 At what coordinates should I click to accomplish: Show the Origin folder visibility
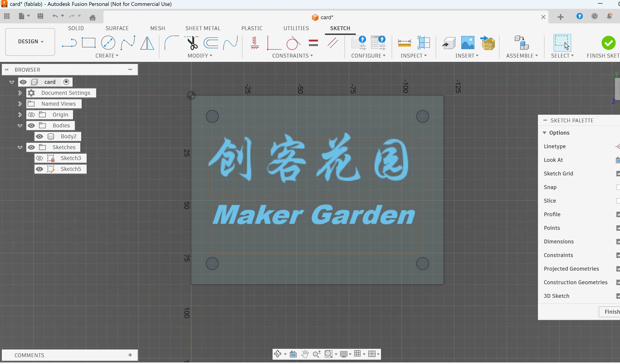pyautogui.click(x=31, y=114)
